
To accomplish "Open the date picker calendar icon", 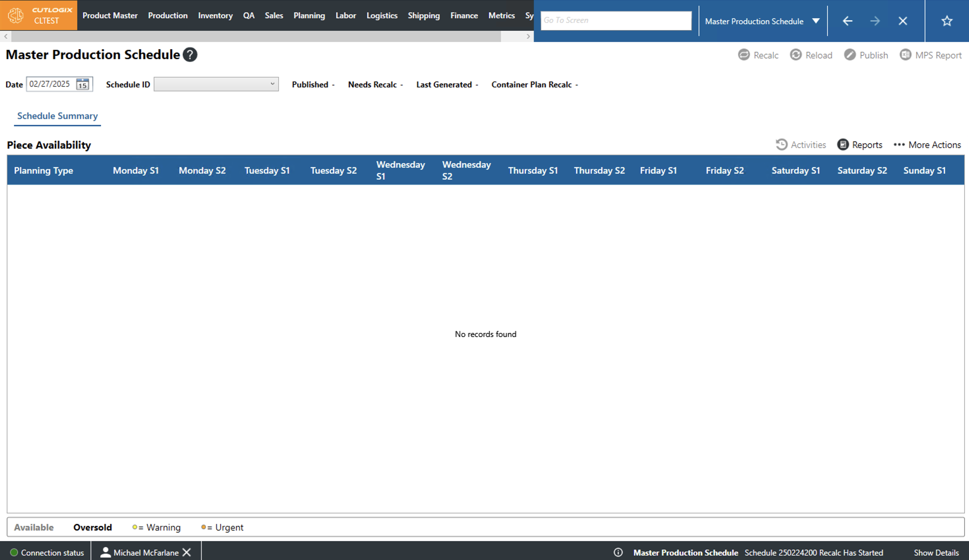I will coord(83,84).
